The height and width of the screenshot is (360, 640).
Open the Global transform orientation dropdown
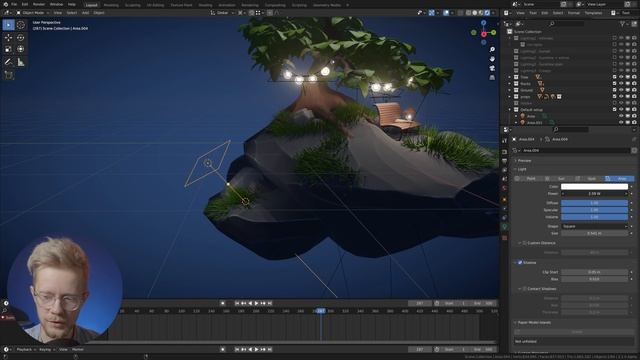(x=223, y=13)
